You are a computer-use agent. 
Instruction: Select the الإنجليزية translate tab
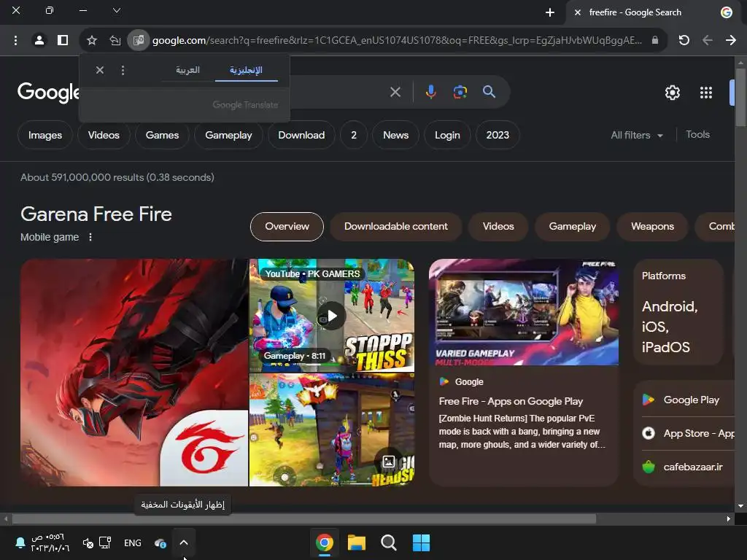247,70
